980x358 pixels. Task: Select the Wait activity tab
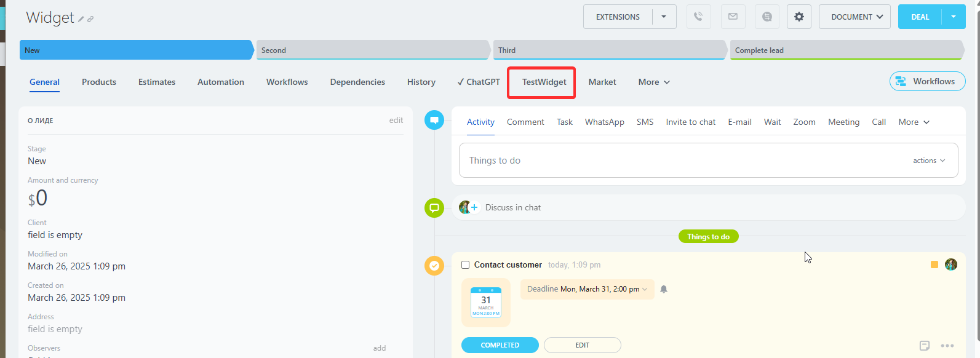tap(773, 122)
